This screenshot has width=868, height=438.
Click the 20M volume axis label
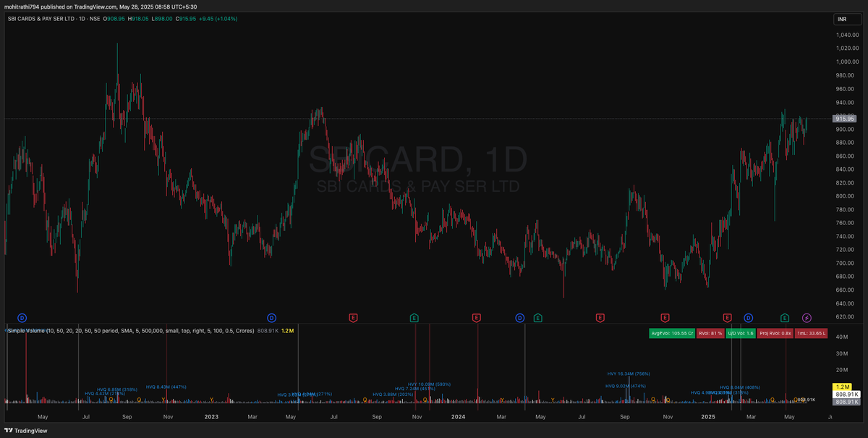point(843,371)
